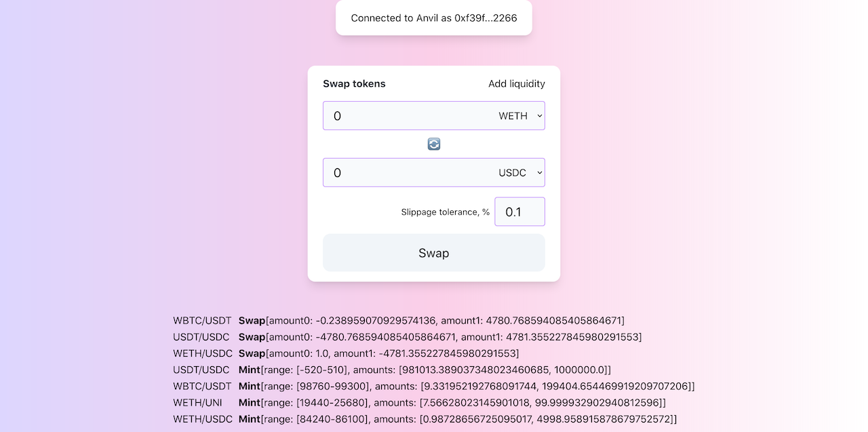Open the WETH token dropdown
The height and width of the screenshot is (432, 868).
pos(520,116)
